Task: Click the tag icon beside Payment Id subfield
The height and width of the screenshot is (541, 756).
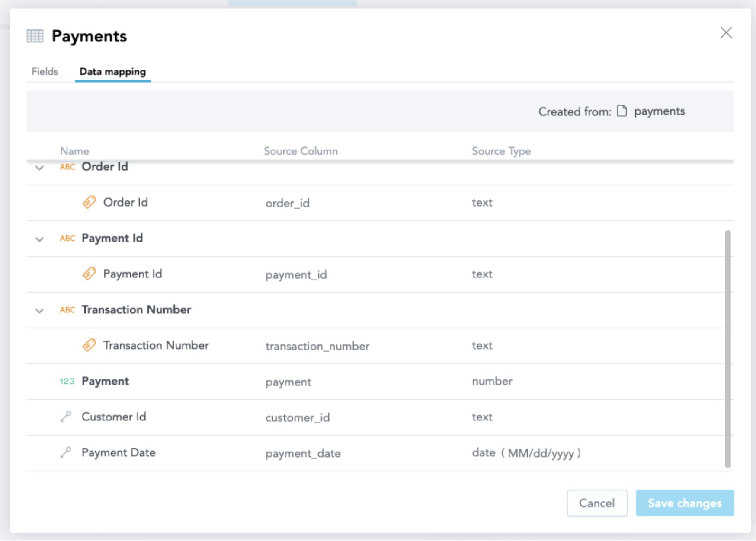Action: 89,274
